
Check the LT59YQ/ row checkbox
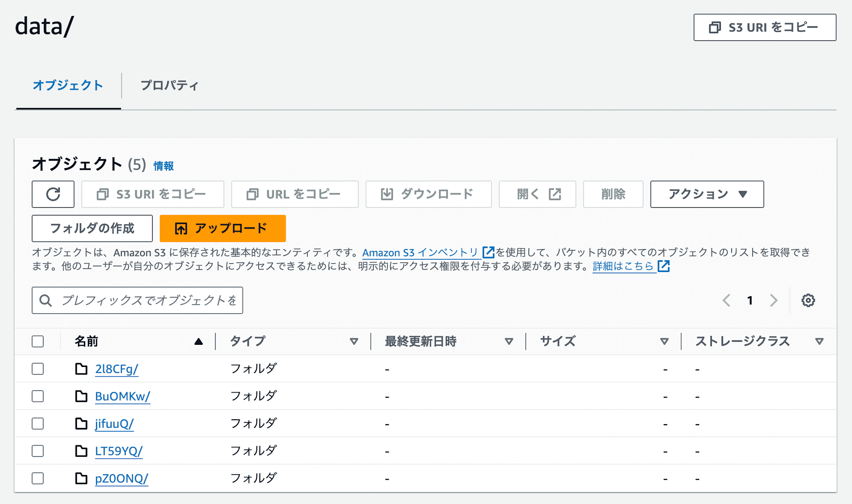(38, 451)
